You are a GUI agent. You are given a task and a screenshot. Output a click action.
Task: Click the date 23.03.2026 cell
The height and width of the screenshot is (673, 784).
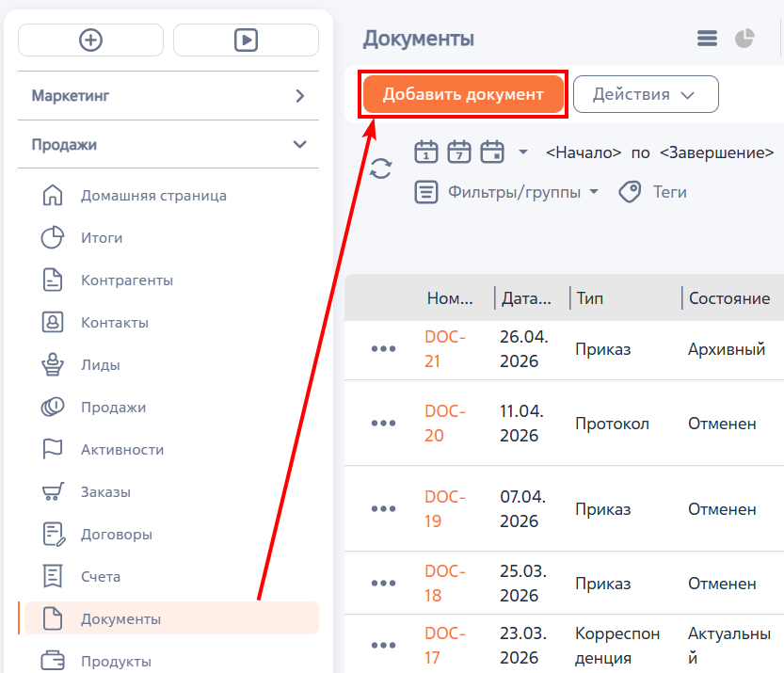coord(523,646)
